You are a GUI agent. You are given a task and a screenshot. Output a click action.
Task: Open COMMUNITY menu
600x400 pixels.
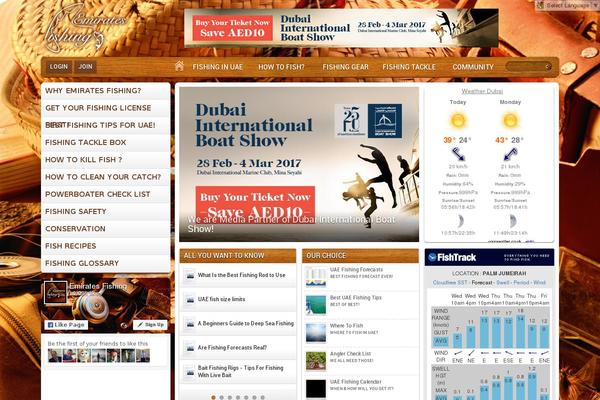(473, 67)
